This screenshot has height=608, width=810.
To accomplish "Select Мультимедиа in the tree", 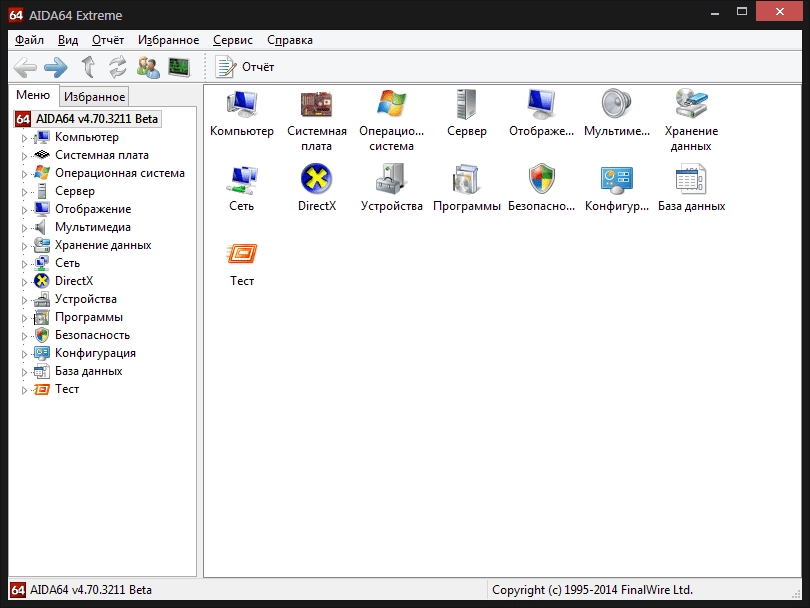I will tap(93, 227).
